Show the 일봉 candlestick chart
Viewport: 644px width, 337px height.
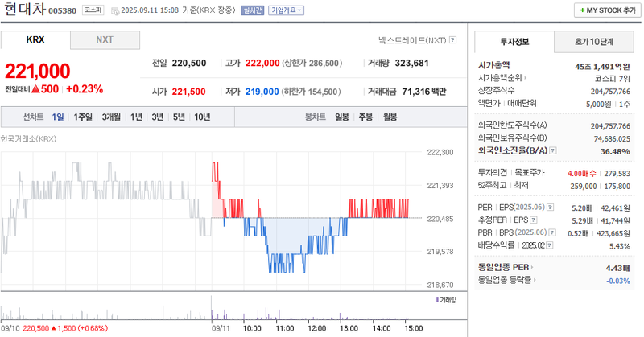[341, 117]
